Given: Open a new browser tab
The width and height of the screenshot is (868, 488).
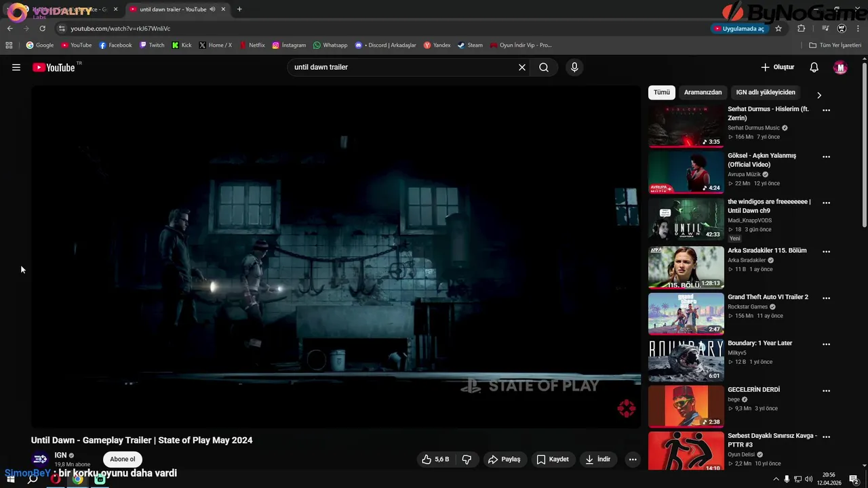Looking at the screenshot, I should (x=239, y=9).
